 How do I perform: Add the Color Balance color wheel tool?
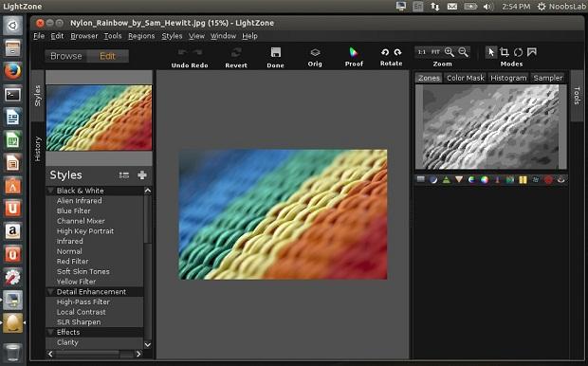(x=485, y=179)
